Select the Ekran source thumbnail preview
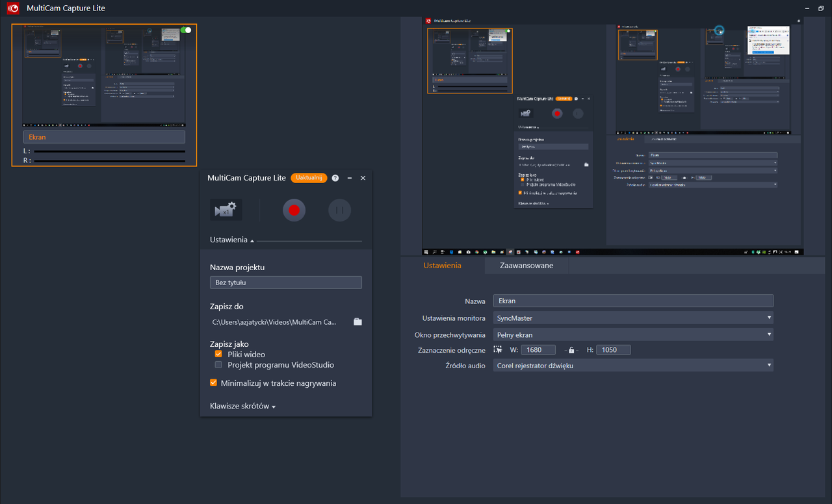832x504 pixels. click(x=104, y=76)
